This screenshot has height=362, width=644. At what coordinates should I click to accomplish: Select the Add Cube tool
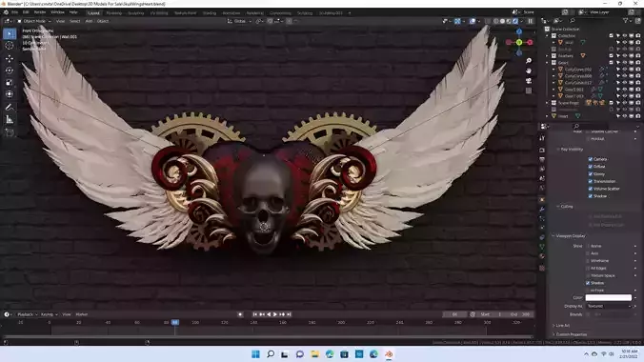10,132
